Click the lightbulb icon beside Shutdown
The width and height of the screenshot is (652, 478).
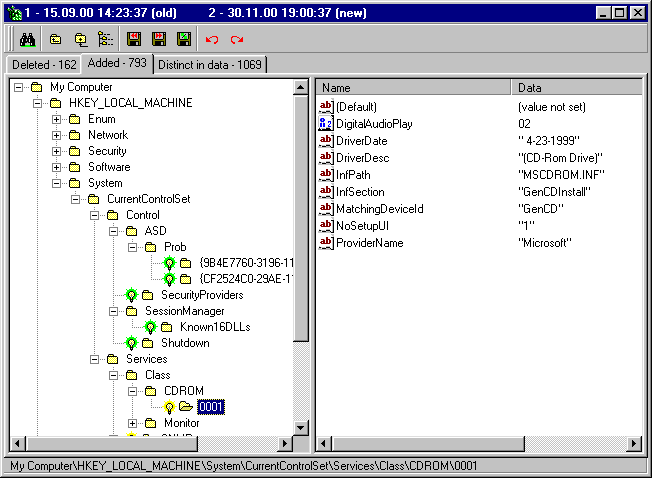(131, 343)
